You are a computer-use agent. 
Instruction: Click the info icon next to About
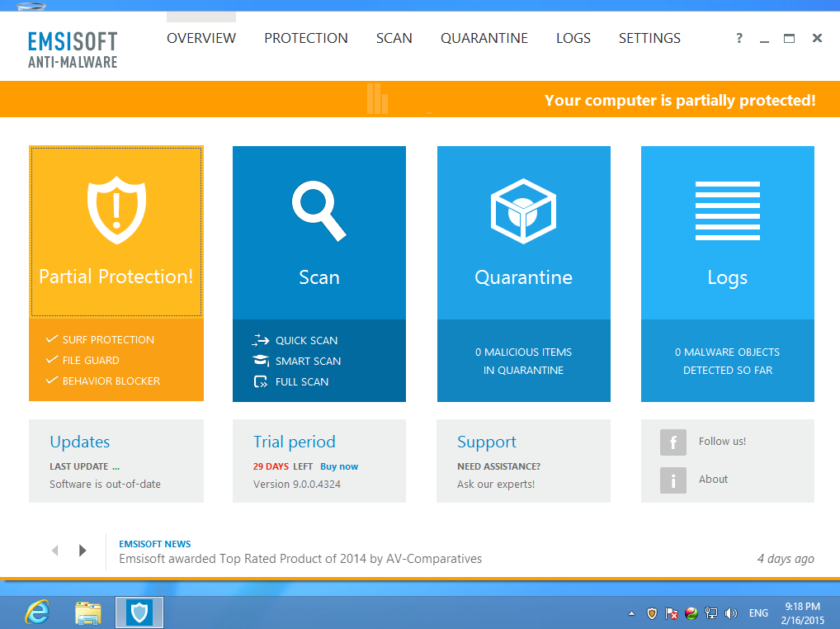coord(672,480)
